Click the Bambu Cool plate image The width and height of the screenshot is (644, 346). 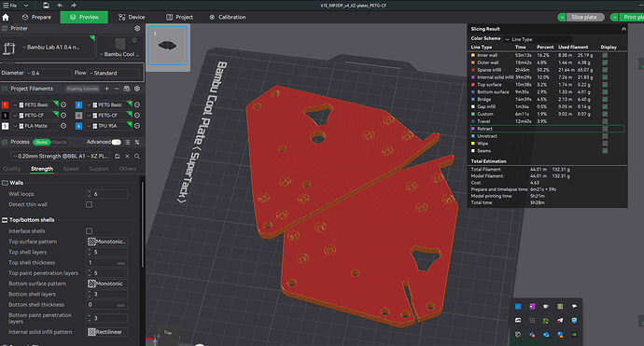[x=120, y=44]
